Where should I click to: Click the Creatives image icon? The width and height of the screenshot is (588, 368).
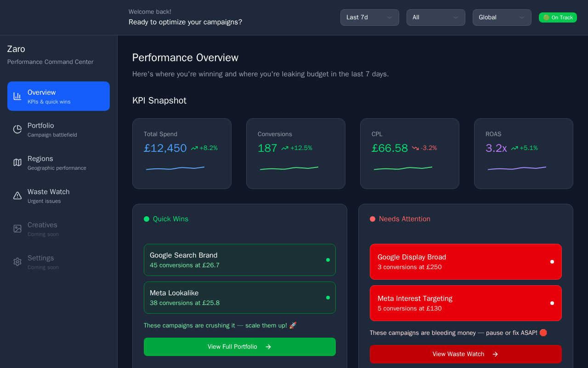pos(17,229)
